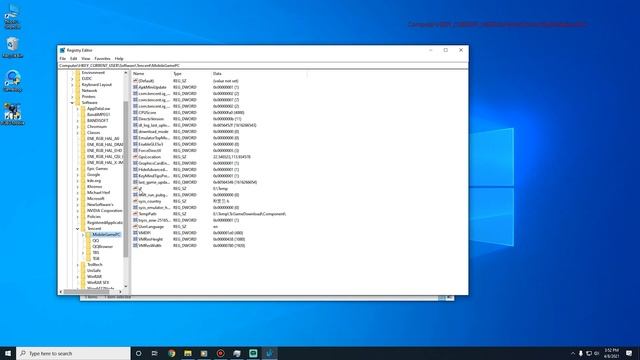This screenshot has height=360, width=640.
Task: Click the (Default) string value icon
Action: click(136, 81)
